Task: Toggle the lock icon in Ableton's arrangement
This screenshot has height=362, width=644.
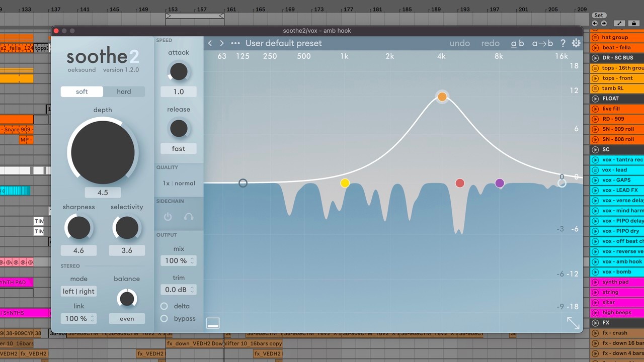Action: pos(633,23)
